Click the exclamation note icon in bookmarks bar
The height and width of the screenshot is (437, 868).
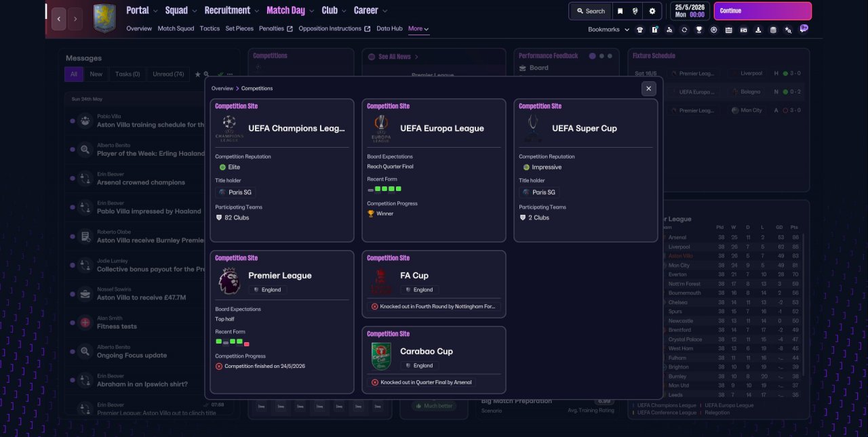coord(654,30)
